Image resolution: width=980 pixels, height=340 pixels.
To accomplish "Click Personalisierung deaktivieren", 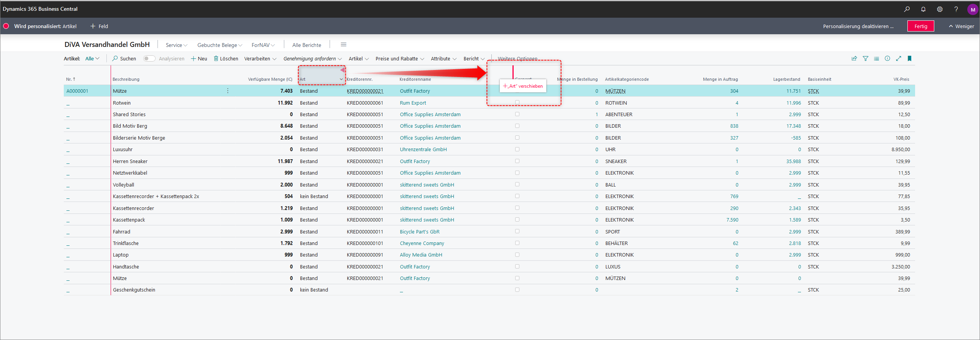I will point(858,26).
